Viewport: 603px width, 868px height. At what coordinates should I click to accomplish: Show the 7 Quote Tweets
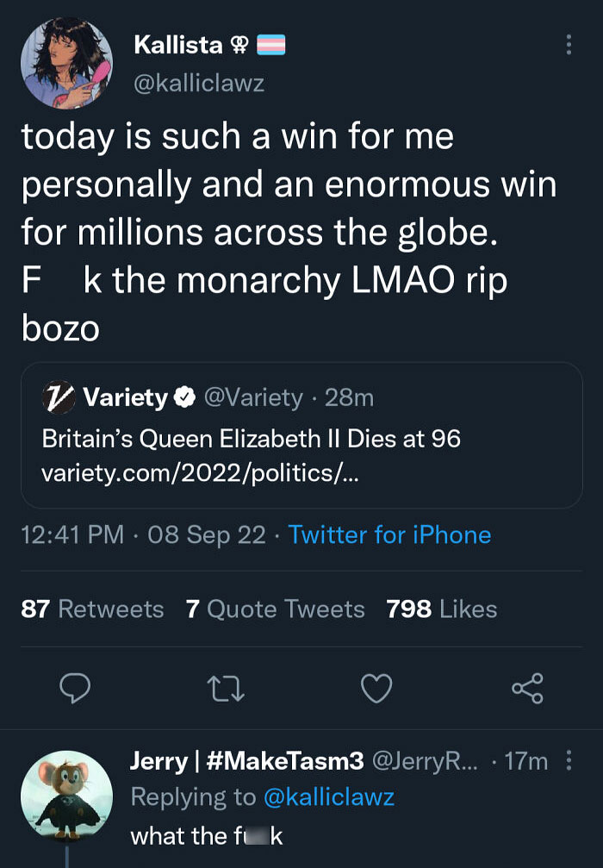pyautogui.click(x=275, y=609)
